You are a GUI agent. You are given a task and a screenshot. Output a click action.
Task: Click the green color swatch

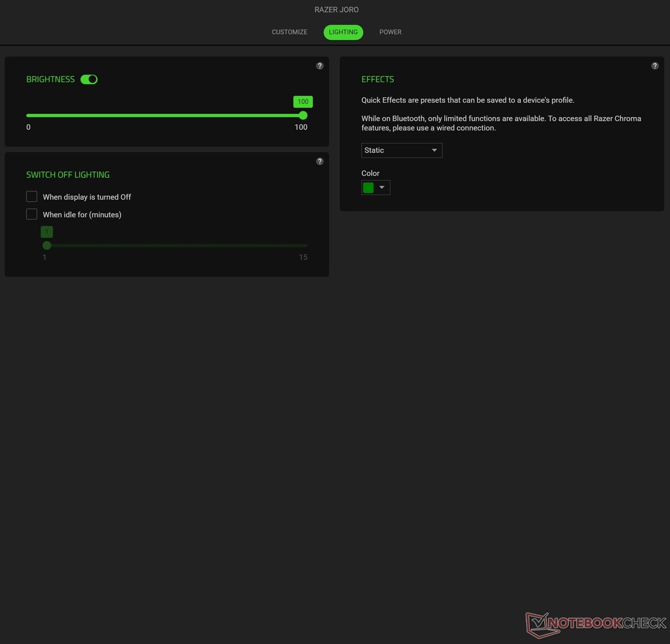[x=369, y=187]
